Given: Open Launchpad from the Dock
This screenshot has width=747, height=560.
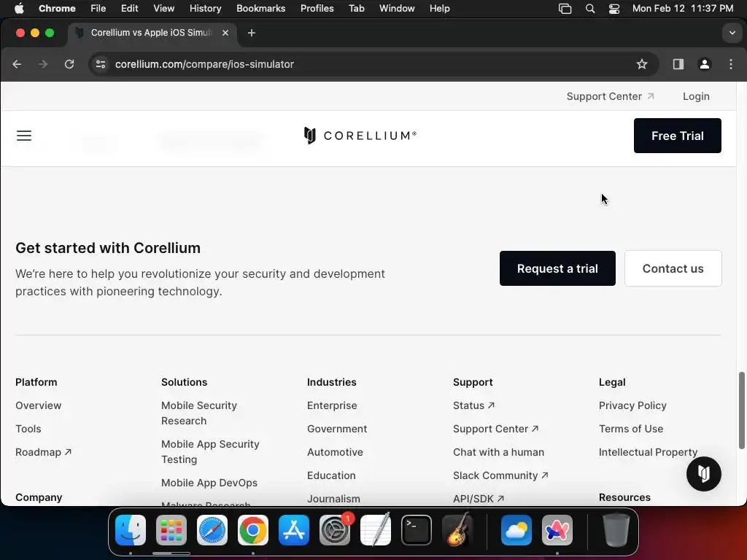Looking at the screenshot, I should pos(171,530).
